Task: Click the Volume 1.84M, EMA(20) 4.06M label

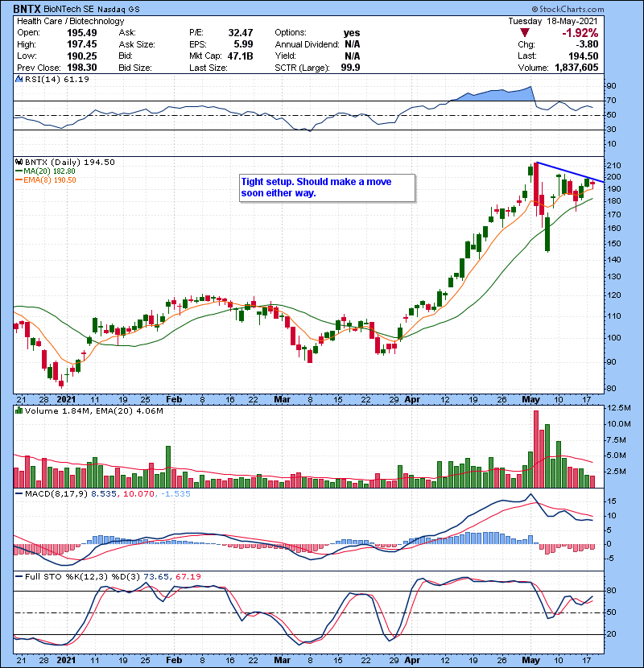Action: tap(93, 410)
